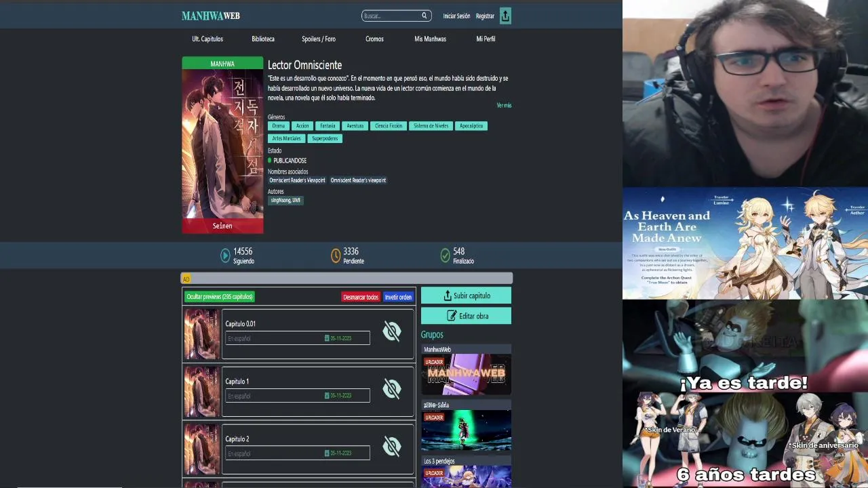Image resolution: width=868 pixels, height=488 pixels.
Task: Open Cromos menu item
Action: coord(374,39)
